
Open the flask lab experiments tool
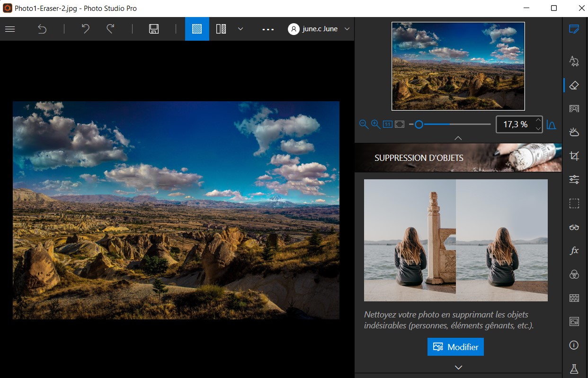pyautogui.click(x=574, y=369)
